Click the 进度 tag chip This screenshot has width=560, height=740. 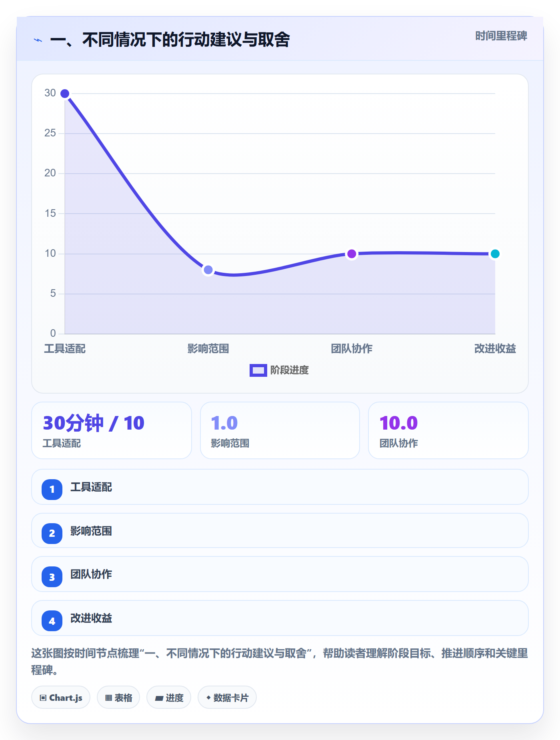(x=169, y=698)
